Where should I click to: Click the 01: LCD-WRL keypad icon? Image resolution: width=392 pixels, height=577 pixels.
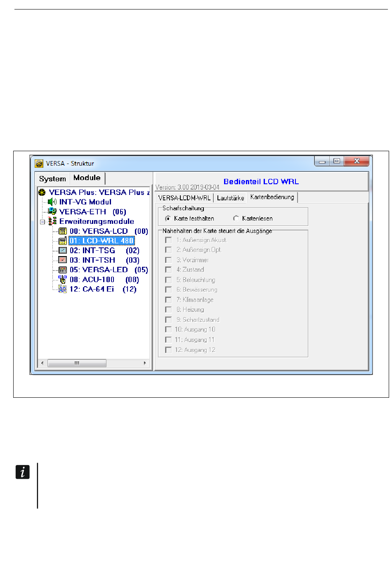(63, 241)
